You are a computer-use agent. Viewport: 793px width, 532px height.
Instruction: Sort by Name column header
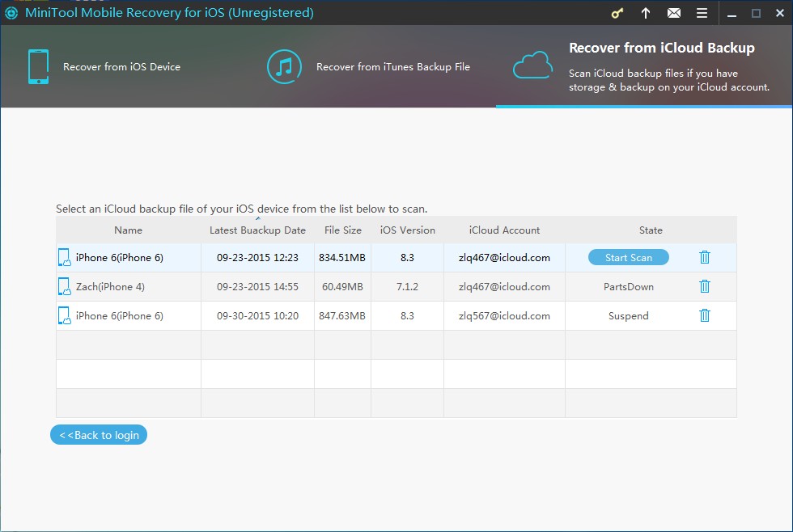coord(128,230)
